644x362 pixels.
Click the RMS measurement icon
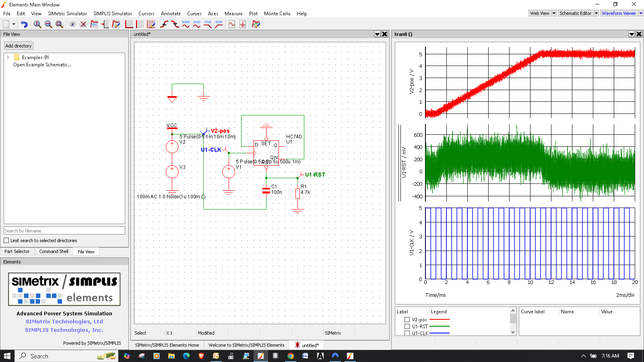pyautogui.click(x=186, y=24)
